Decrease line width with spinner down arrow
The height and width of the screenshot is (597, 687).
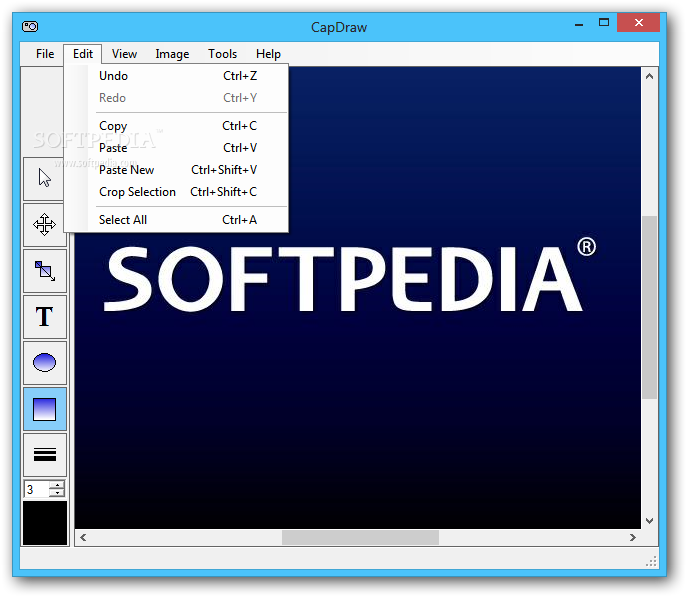point(57,493)
